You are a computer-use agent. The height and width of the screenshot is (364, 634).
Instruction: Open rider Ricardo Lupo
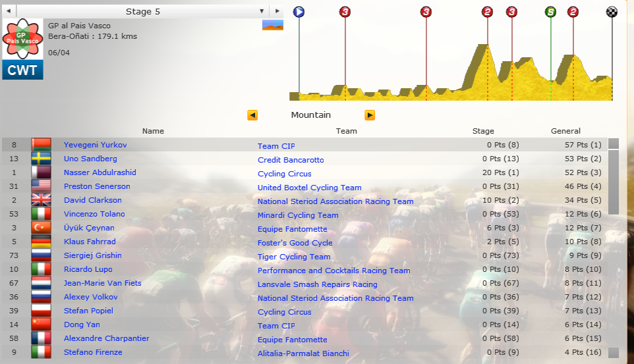click(x=88, y=269)
